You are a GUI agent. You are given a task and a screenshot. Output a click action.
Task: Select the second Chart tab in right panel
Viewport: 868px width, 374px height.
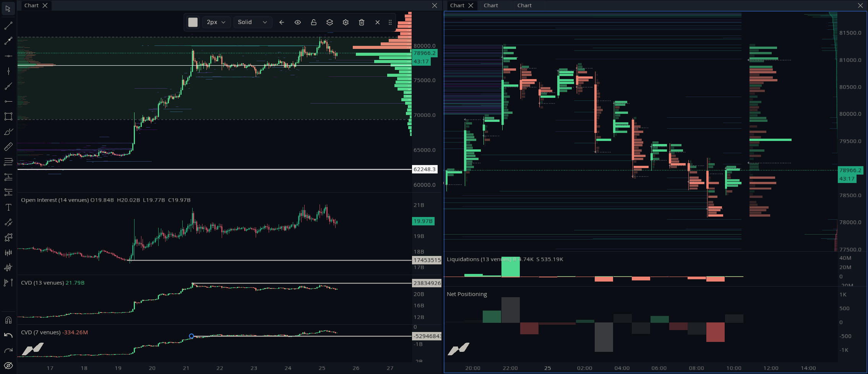coord(491,5)
